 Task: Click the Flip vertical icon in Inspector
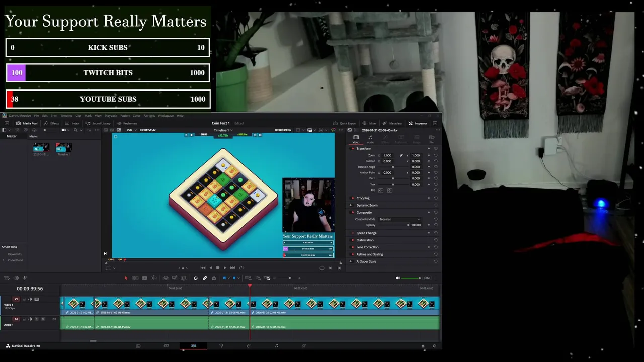(390, 190)
